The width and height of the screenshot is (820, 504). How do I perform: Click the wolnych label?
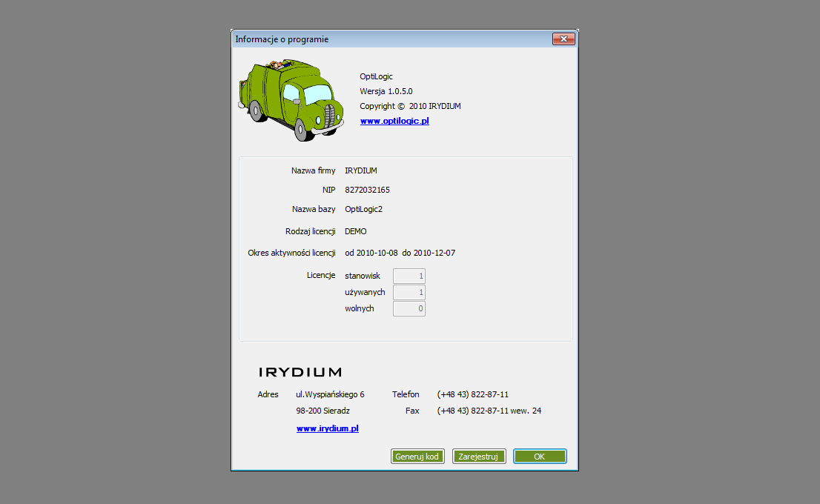(x=360, y=308)
